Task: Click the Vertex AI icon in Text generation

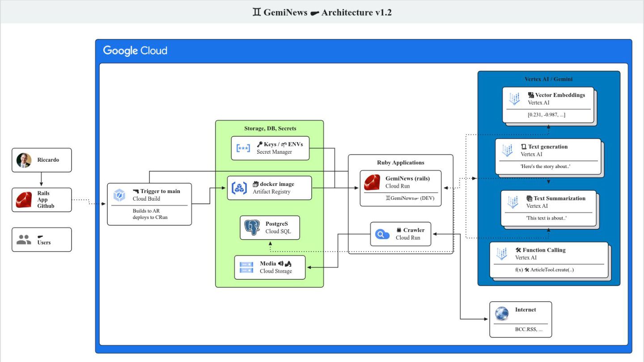Action: coord(507,150)
